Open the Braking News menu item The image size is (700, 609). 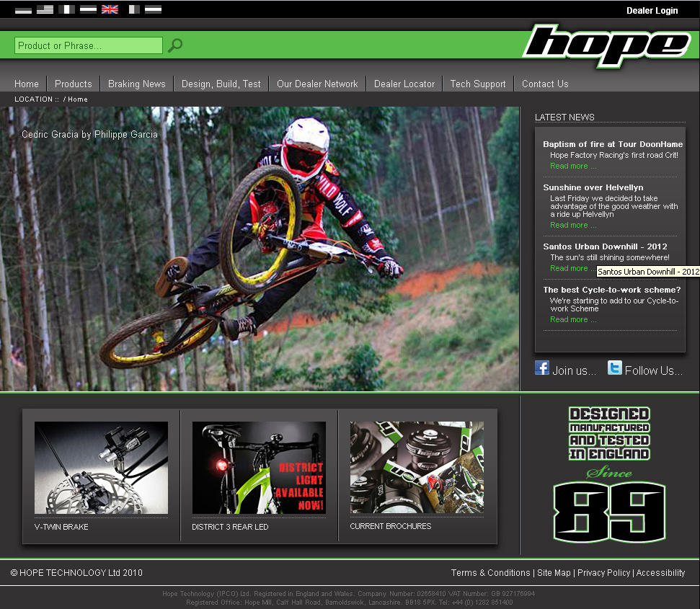[136, 84]
